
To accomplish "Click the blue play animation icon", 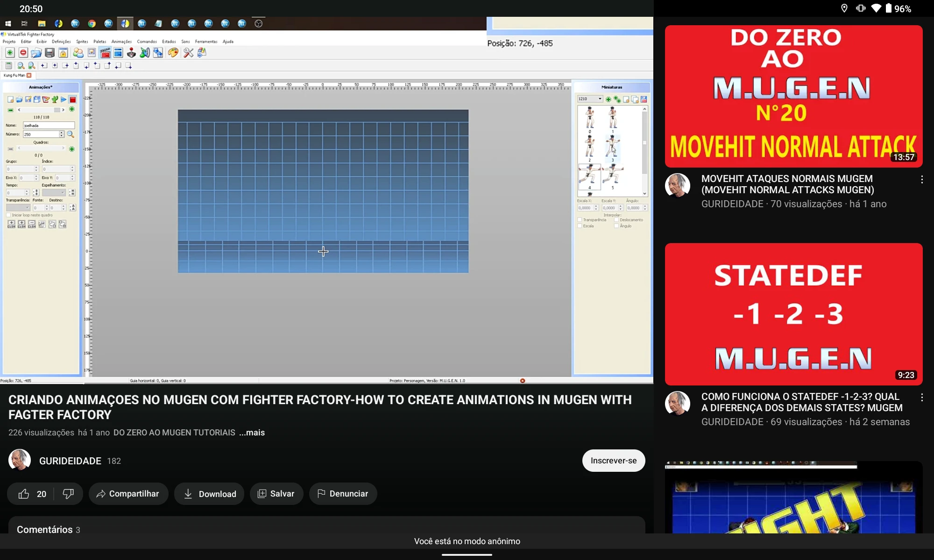I will [x=64, y=99].
